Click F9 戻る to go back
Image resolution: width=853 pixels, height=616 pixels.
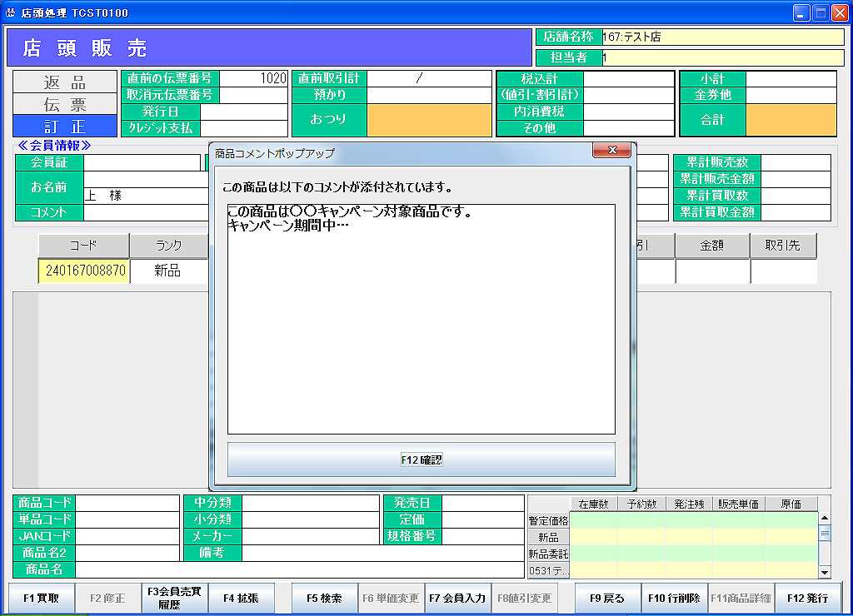tap(607, 598)
